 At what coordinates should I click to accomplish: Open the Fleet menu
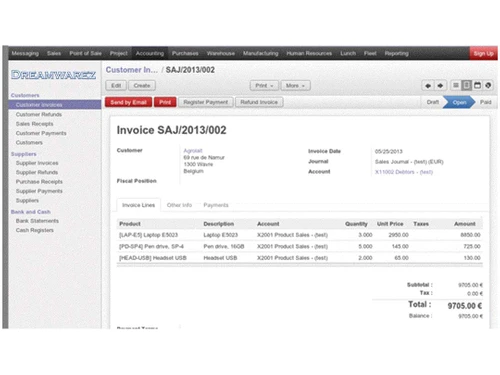click(370, 53)
